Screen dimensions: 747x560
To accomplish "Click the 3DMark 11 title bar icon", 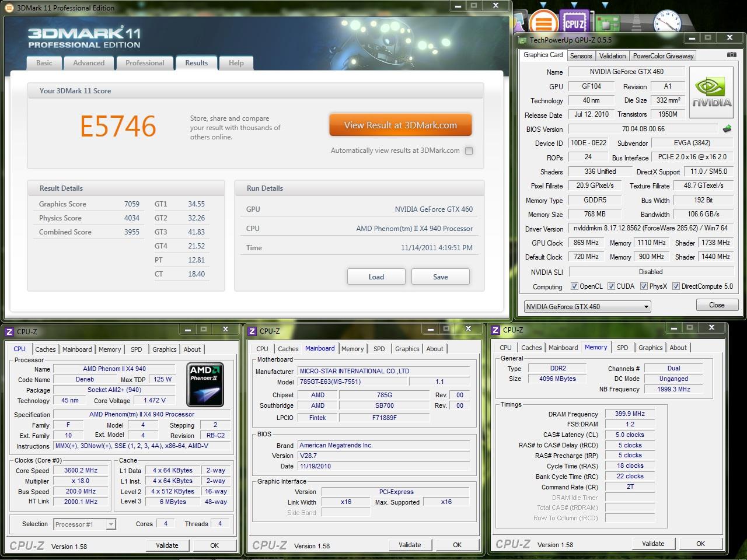I will 9,8.
